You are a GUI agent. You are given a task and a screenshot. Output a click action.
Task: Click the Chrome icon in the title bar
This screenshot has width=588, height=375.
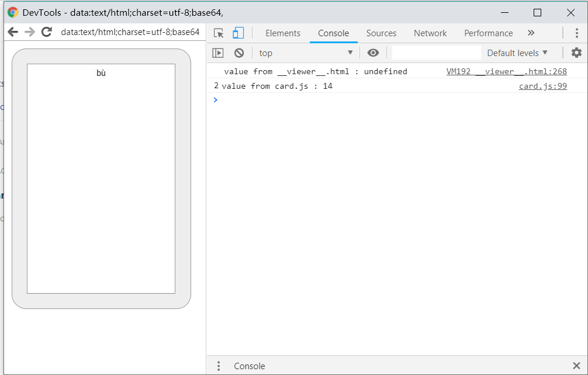coord(13,12)
